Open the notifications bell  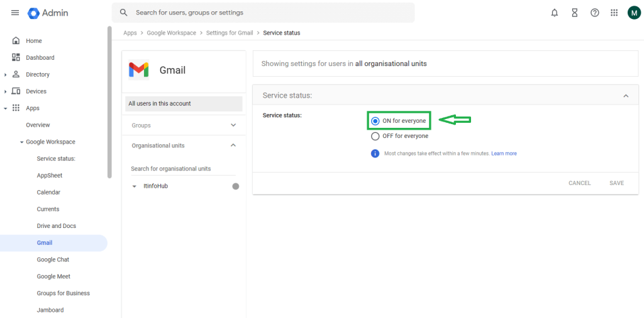(x=555, y=13)
